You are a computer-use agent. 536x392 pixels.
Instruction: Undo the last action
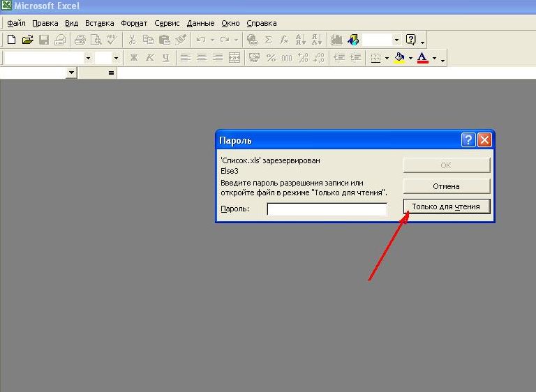pos(201,40)
